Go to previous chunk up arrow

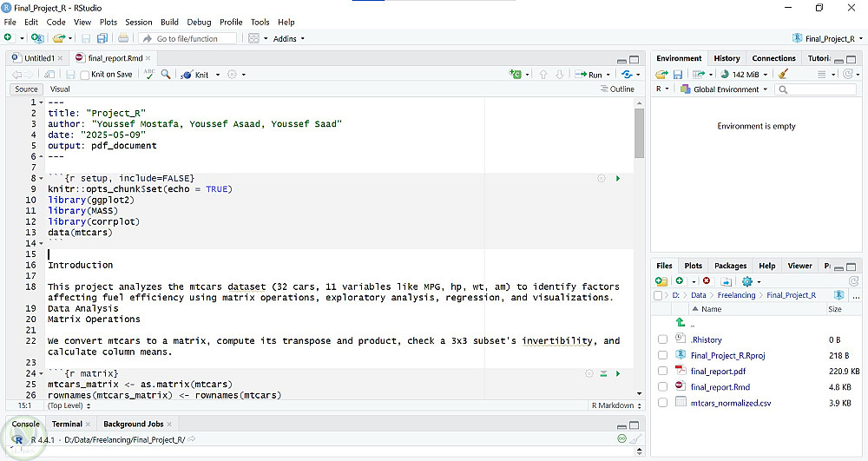click(x=543, y=74)
